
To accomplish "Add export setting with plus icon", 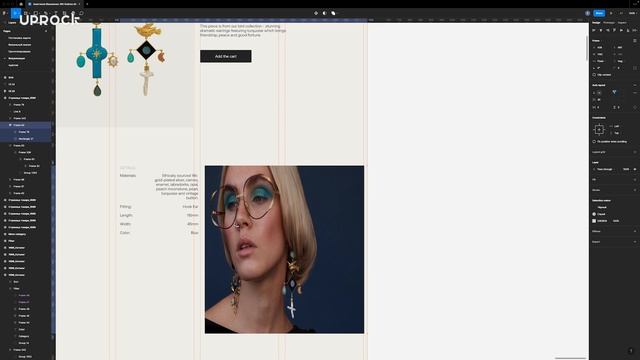I will tap(635, 242).
